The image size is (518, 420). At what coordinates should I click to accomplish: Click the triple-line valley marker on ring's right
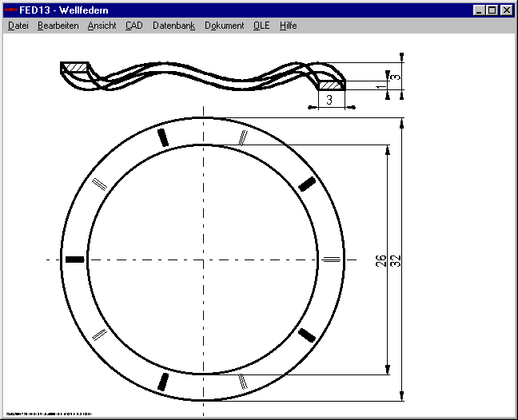click(331, 260)
